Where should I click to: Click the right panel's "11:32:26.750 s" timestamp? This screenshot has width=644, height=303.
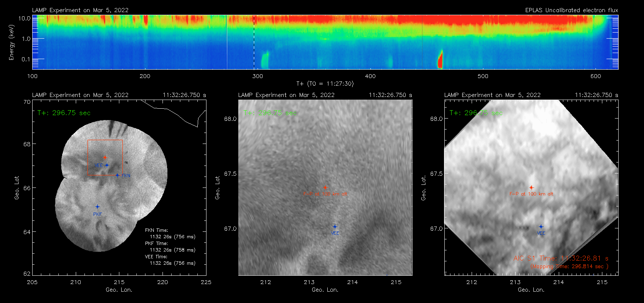(x=597, y=95)
